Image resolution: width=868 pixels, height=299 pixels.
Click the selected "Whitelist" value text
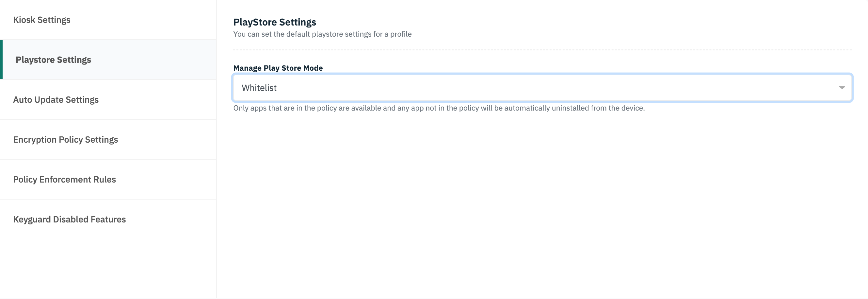tap(259, 88)
